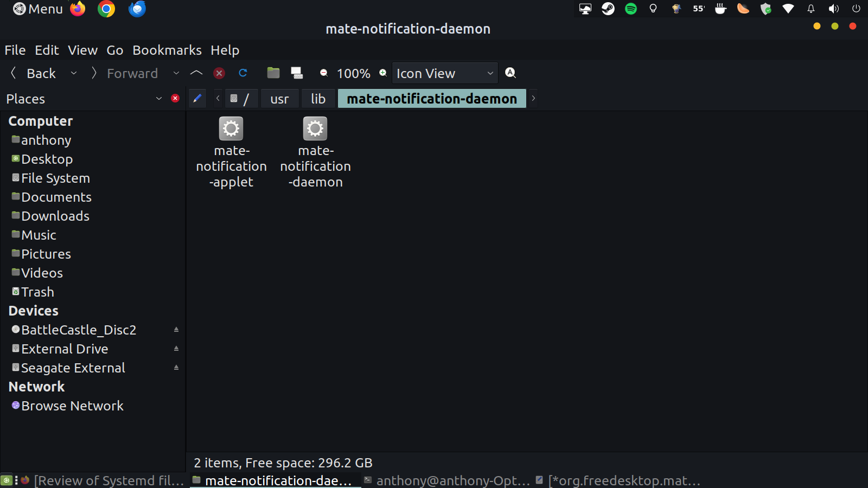Click the zoom in magnifier icon
The width and height of the screenshot is (868, 488).
pos(383,73)
